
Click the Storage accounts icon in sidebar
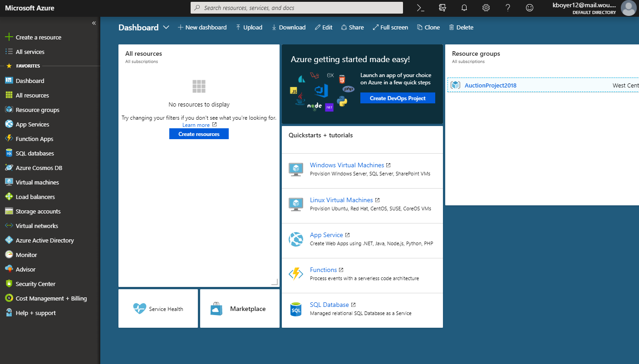pos(9,211)
